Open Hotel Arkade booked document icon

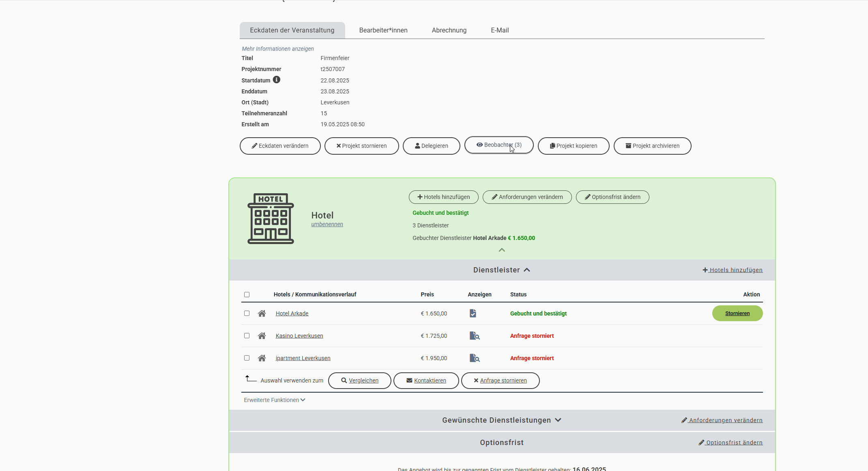[473, 313]
